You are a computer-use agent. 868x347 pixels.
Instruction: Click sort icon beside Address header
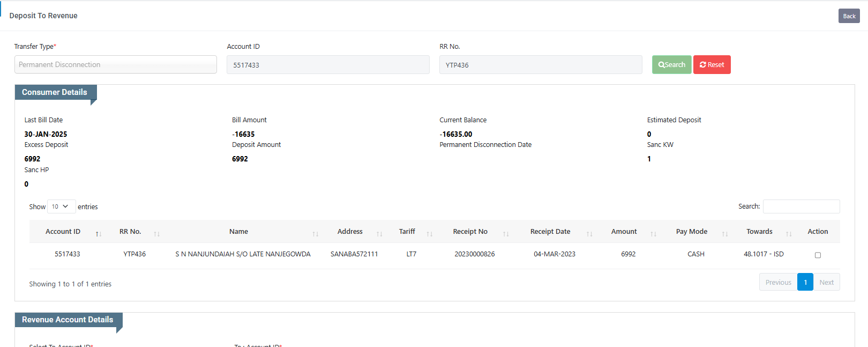(x=379, y=234)
